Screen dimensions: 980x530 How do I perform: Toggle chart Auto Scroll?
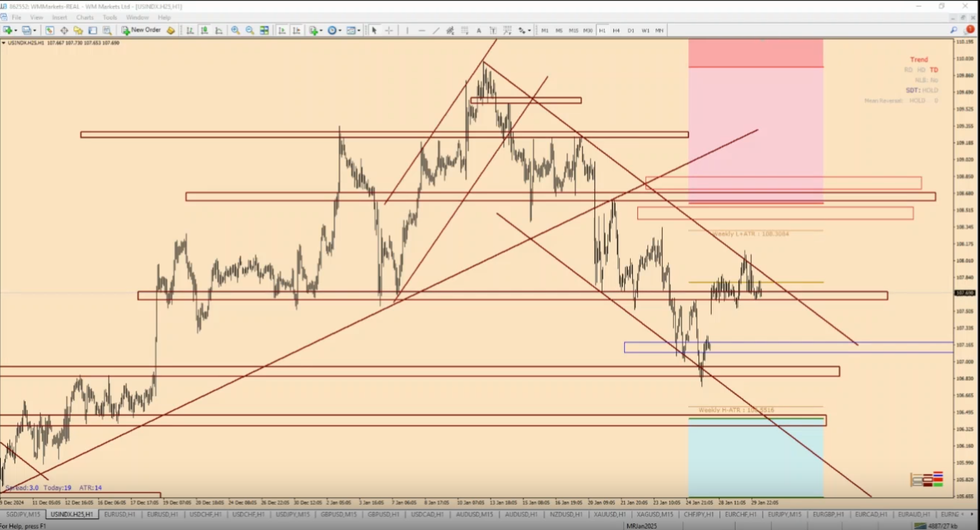click(x=282, y=31)
